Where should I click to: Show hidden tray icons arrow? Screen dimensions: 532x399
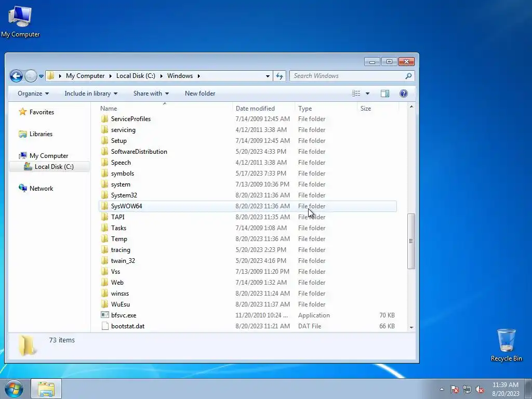click(442, 389)
